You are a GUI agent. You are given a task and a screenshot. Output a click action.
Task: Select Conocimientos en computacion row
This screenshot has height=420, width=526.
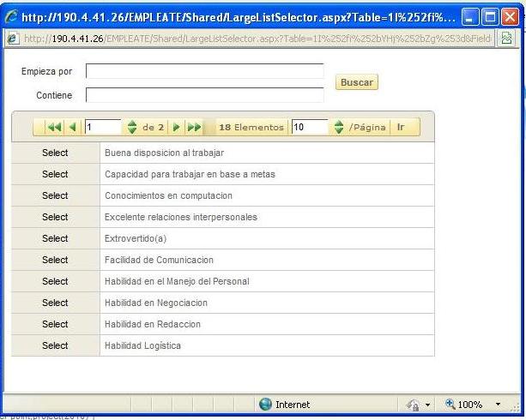point(55,195)
